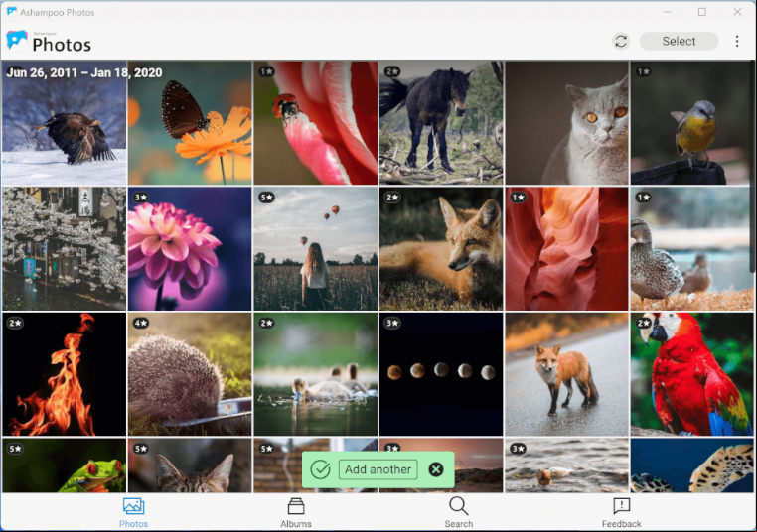
Task: Click the date range header text
Action: 84,72
